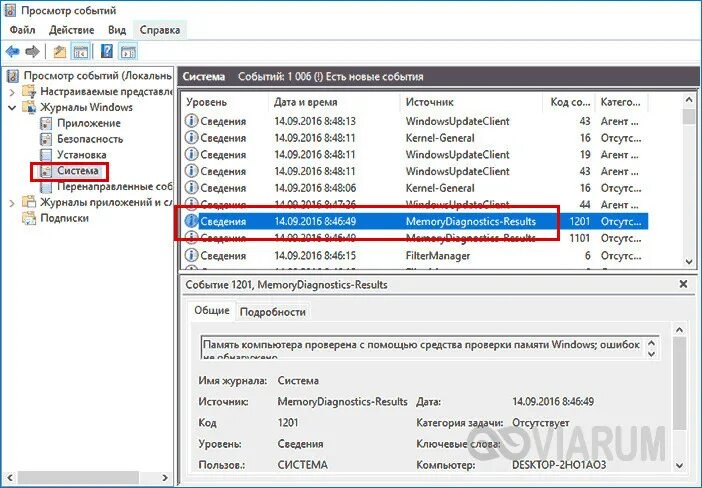This screenshot has width=702, height=488.
Task: Expand Настраиваемые представления node
Action: click(12, 92)
